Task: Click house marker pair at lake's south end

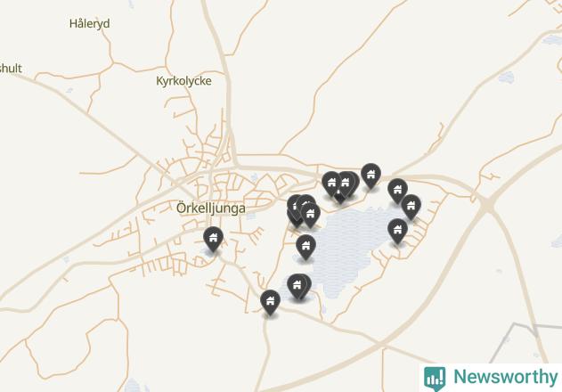Action: point(298,286)
